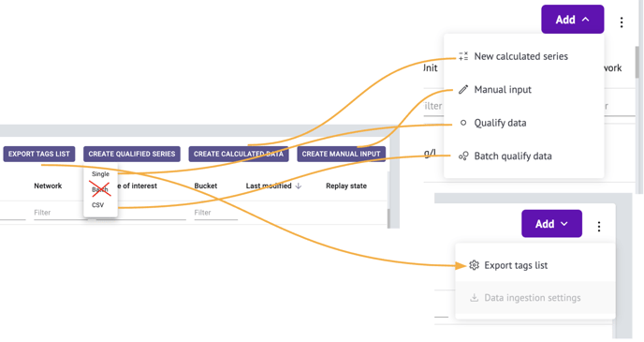The height and width of the screenshot is (342, 644).
Task: Open the three-dot menu beside the lower Add button
Action: point(599,226)
